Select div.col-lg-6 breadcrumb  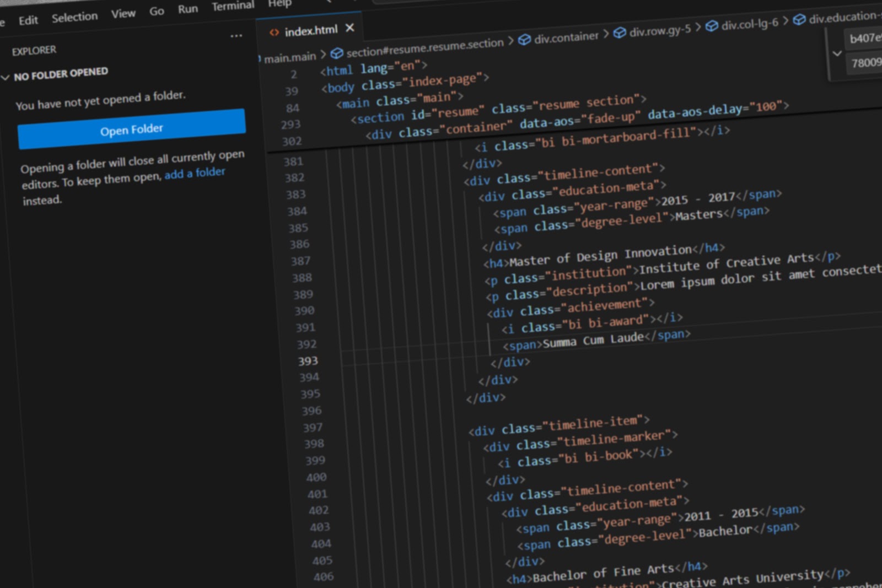(750, 24)
